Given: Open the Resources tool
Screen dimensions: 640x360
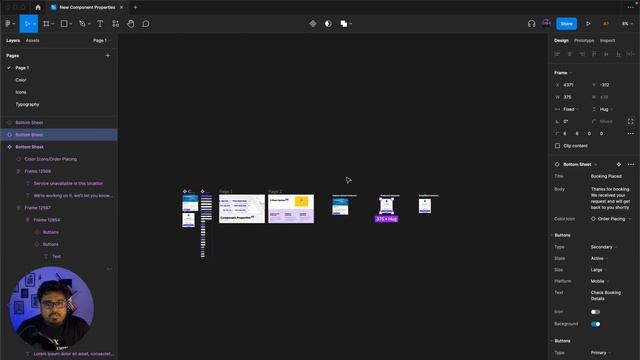Looking at the screenshot, I should pyautogui.click(x=116, y=24).
